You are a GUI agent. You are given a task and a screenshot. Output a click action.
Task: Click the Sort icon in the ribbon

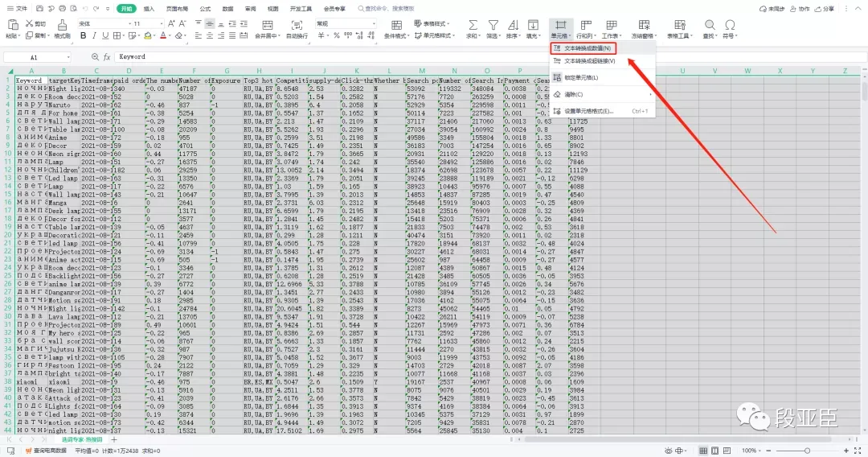[x=513, y=25]
